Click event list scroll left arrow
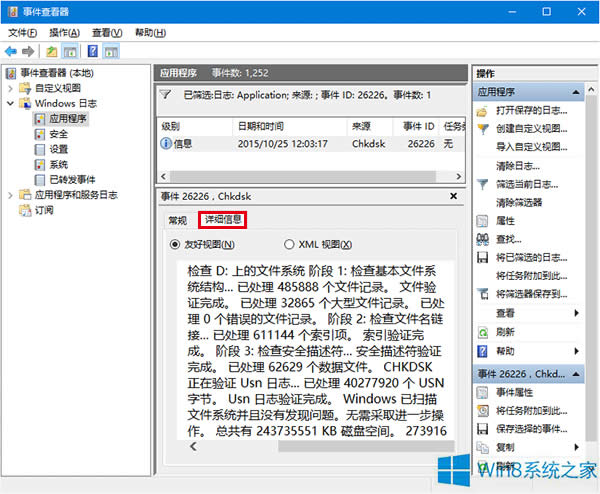 point(163,176)
